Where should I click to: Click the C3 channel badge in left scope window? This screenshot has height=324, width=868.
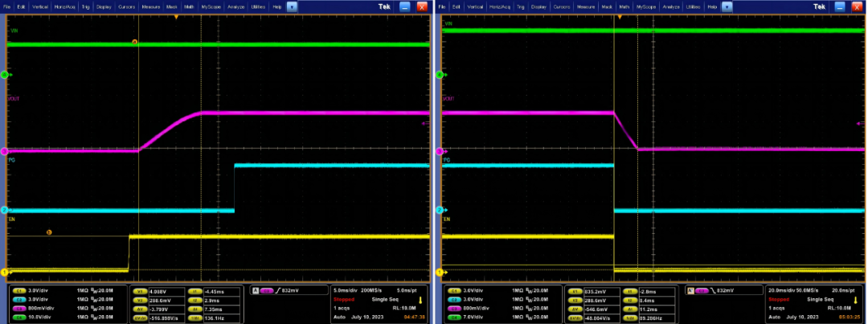tap(19, 309)
